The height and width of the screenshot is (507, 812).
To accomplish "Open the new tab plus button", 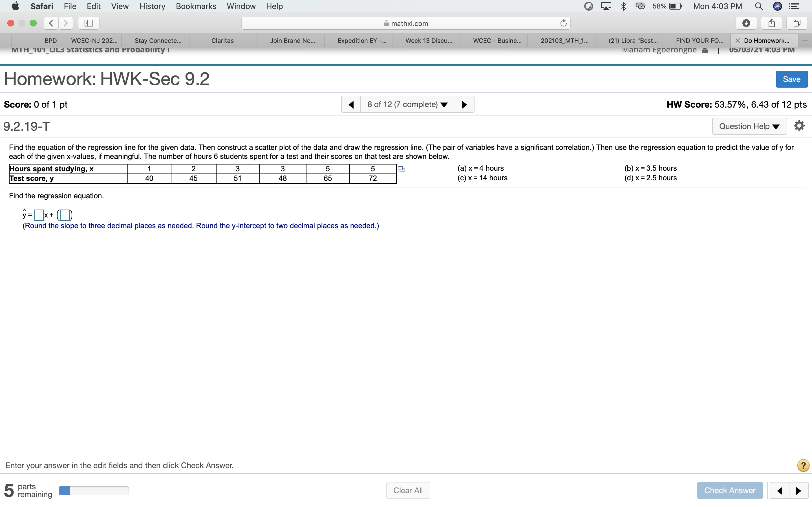I will (x=805, y=41).
